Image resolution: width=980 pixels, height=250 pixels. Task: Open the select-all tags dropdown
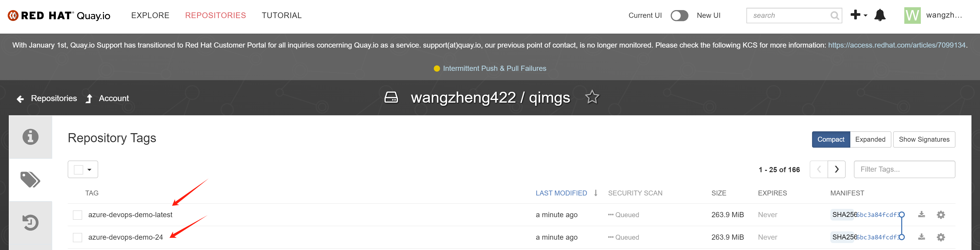89,170
